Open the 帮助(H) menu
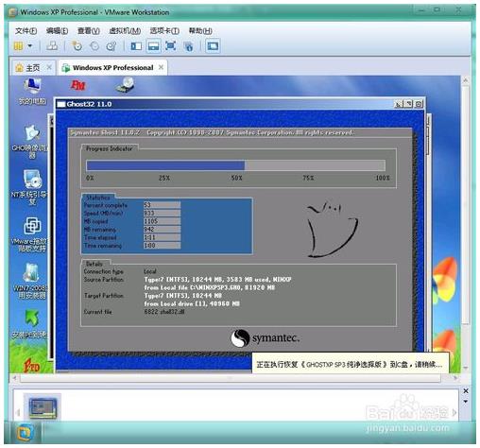The height and width of the screenshot is (448, 480). pyautogui.click(x=200, y=30)
